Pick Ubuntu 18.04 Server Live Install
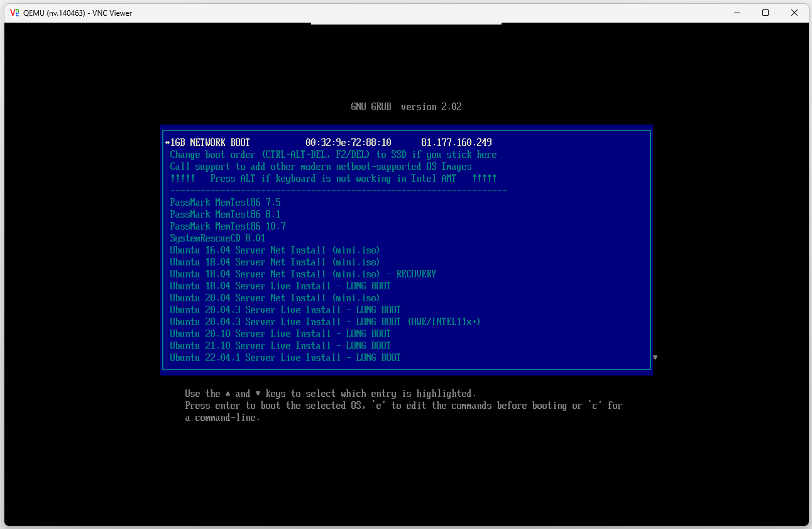 [280, 286]
